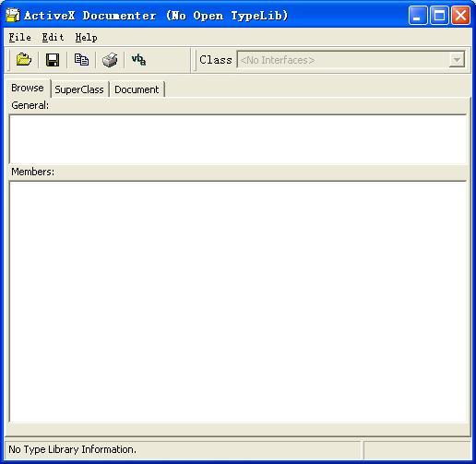Click the 'General:' label

pyautogui.click(x=30, y=105)
